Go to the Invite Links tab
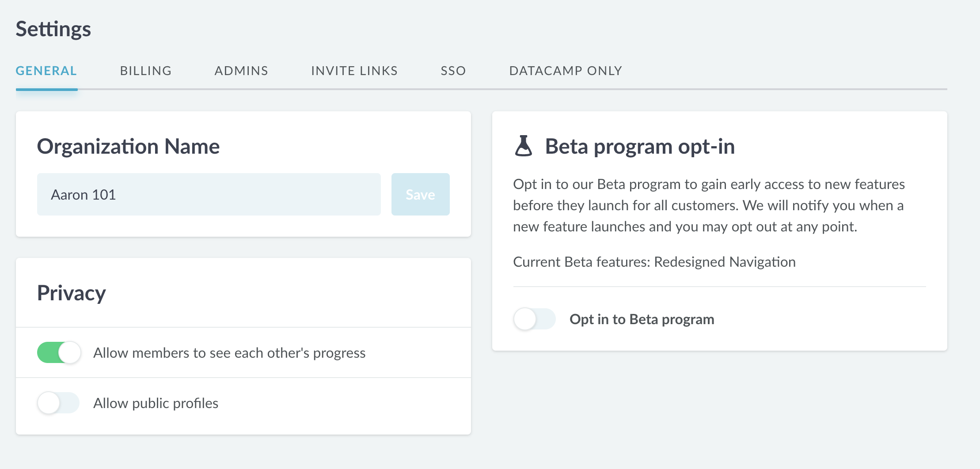Image resolution: width=980 pixels, height=469 pixels. coord(354,71)
